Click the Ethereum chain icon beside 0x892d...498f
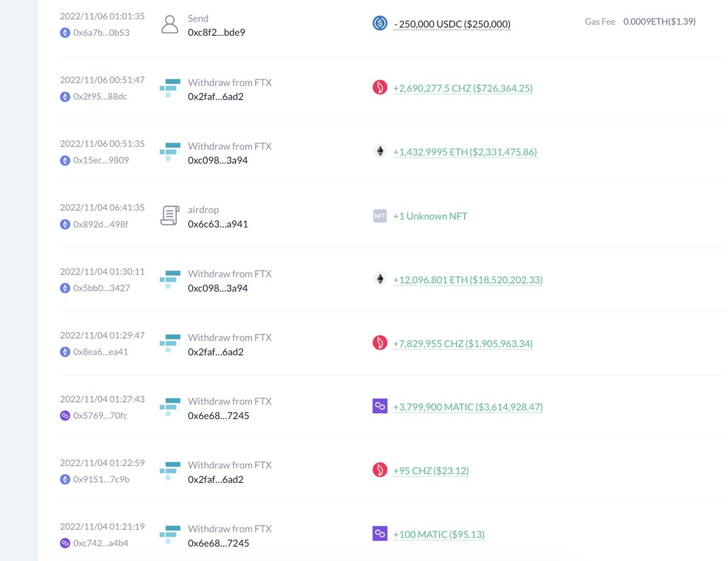 [x=65, y=224]
